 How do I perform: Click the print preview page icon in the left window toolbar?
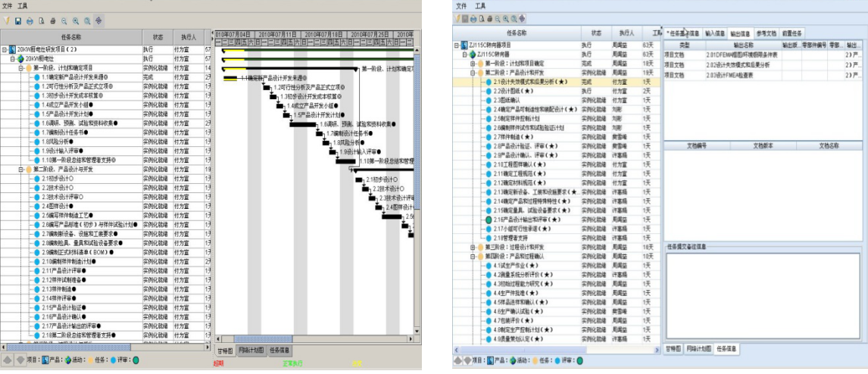(x=42, y=21)
